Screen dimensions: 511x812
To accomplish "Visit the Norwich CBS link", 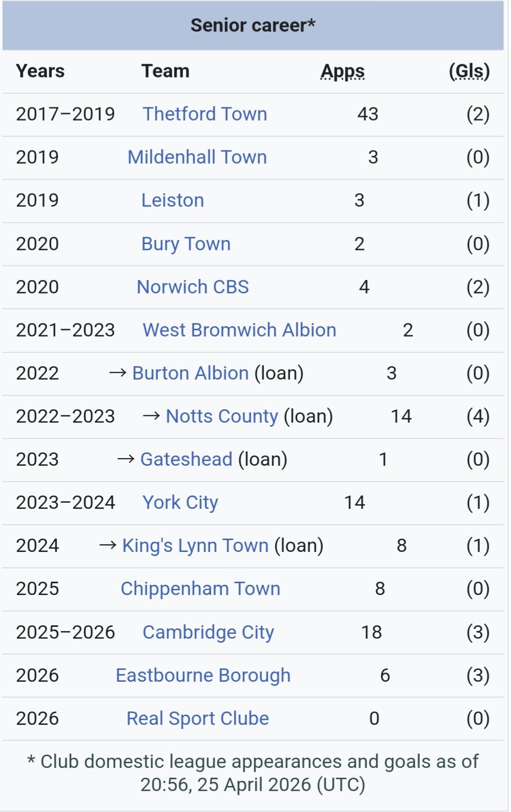I will tap(193, 287).
